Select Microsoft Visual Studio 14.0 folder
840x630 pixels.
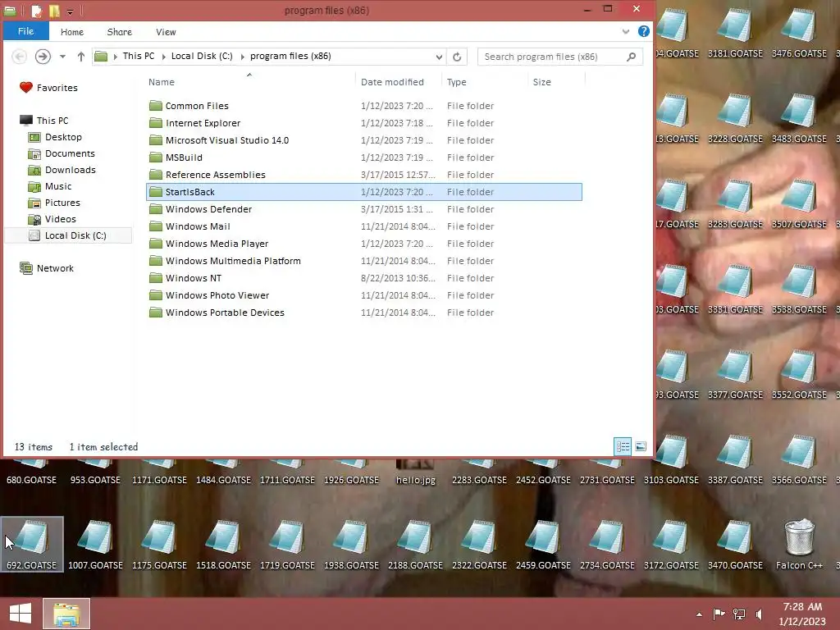coord(227,140)
